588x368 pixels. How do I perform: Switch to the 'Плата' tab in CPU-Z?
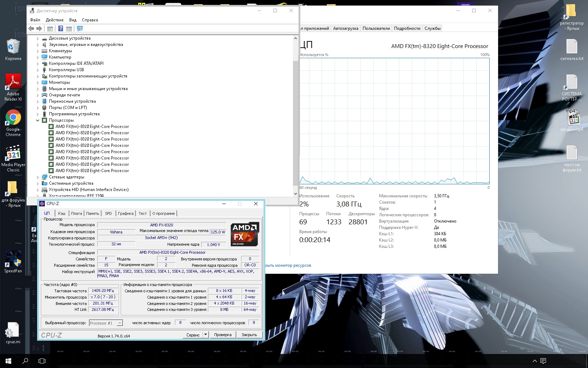click(x=77, y=213)
